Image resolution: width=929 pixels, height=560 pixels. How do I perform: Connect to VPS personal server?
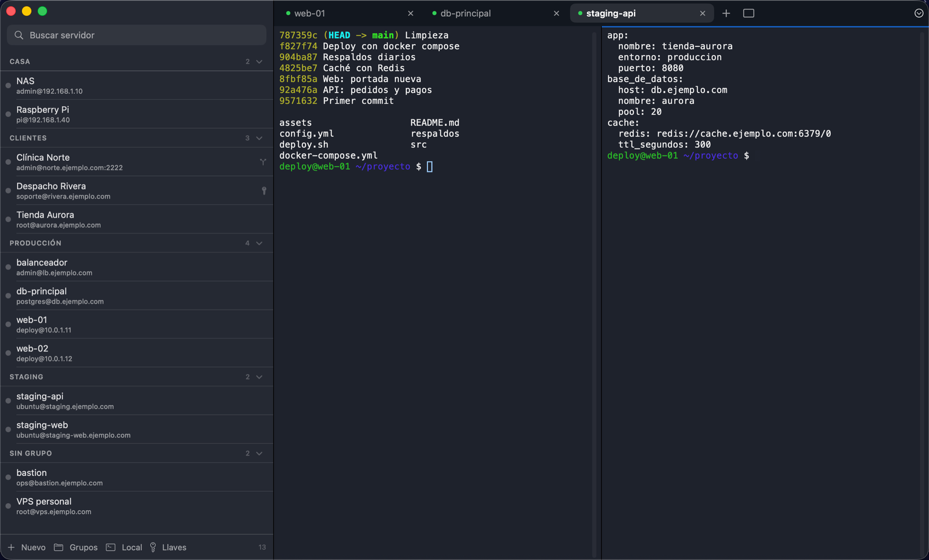point(137,506)
